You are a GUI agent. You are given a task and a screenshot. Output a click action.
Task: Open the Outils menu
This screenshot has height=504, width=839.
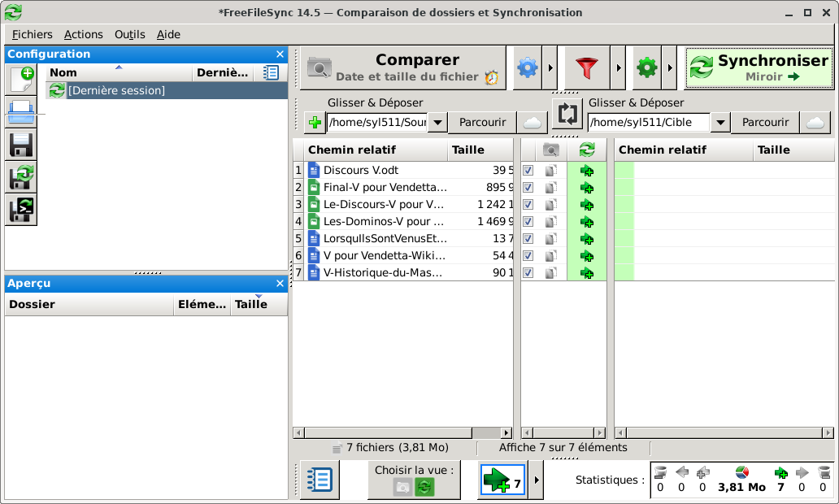click(x=129, y=34)
